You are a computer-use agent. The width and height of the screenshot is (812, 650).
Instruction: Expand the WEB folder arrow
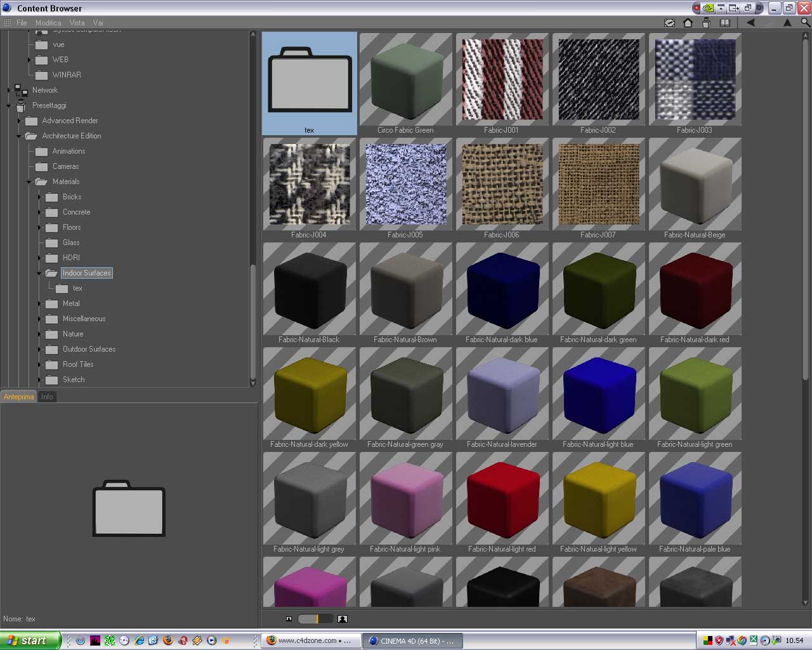click(x=29, y=60)
